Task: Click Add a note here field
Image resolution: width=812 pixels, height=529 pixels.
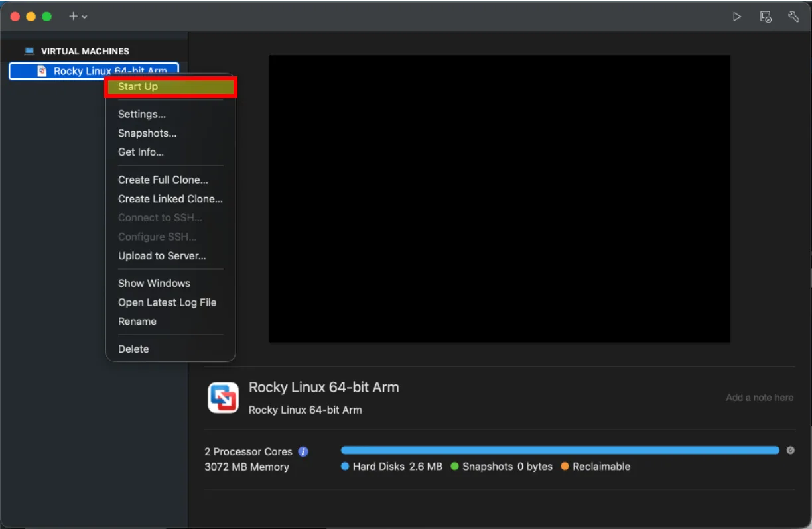Action: [x=760, y=398]
